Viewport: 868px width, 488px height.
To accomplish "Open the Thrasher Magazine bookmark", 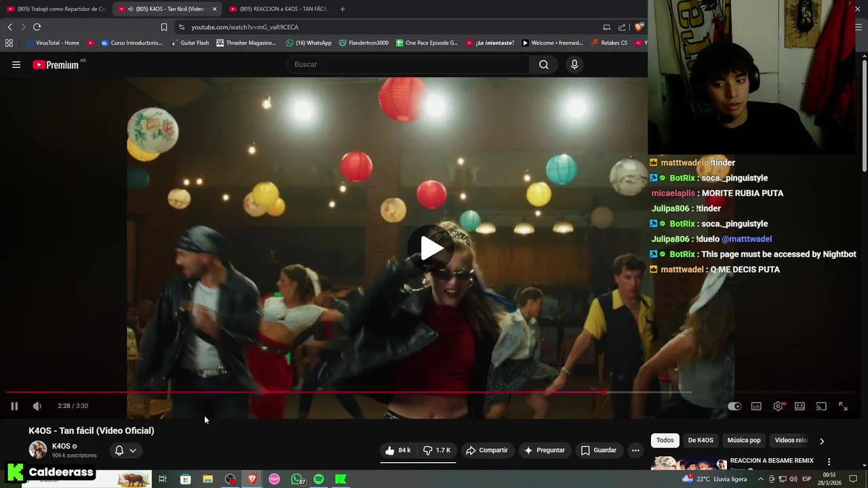I will click(x=246, y=43).
